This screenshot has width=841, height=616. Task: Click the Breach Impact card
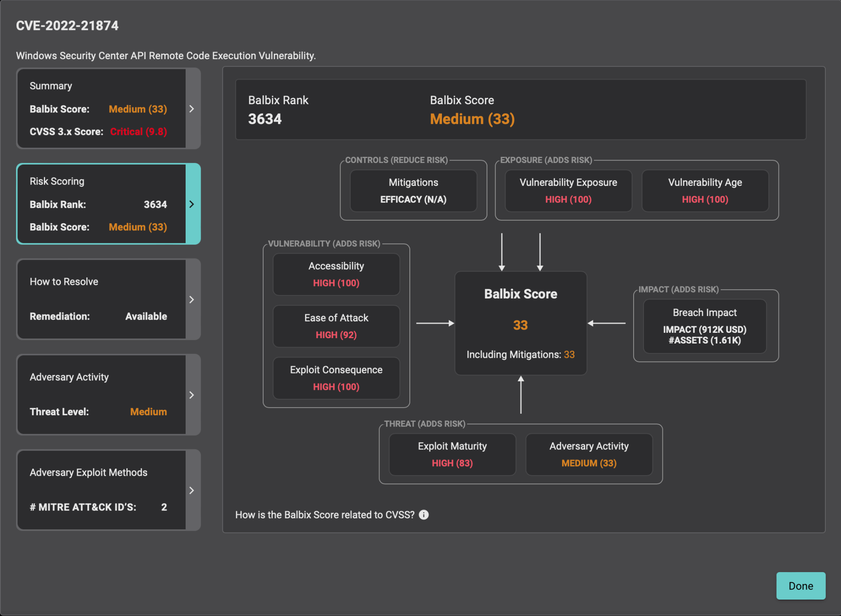(x=705, y=326)
